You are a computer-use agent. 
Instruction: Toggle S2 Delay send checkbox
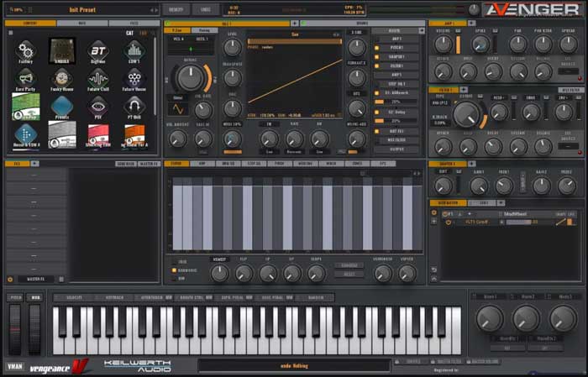click(376, 112)
